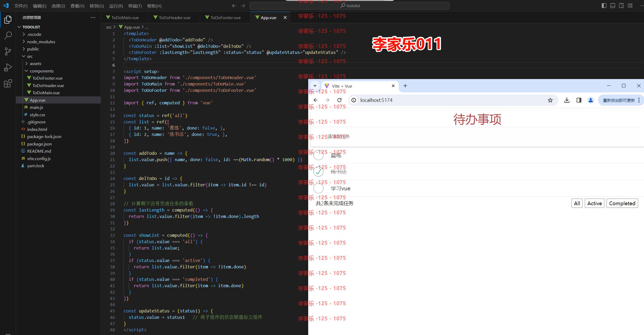This screenshot has width=644, height=335.
Task: Open browser side panel icon
Action: tap(579, 100)
